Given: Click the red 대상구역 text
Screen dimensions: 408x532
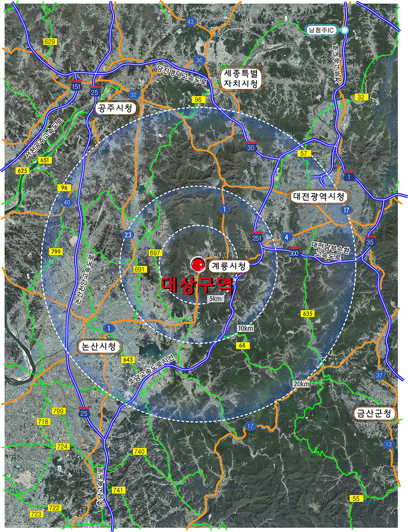Looking at the screenshot, I should point(197,286).
